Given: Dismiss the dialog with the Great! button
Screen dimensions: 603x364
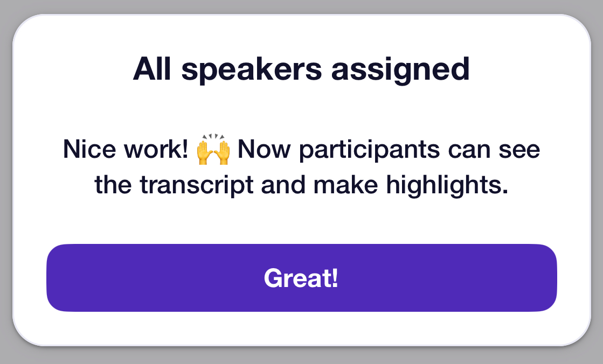Looking at the screenshot, I should click(x=302, y=277).
